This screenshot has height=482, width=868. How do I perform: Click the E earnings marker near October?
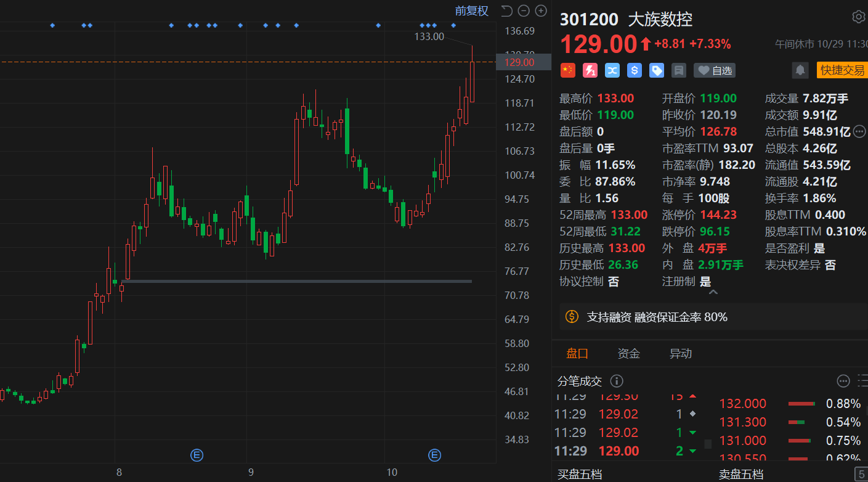point(435,455)
